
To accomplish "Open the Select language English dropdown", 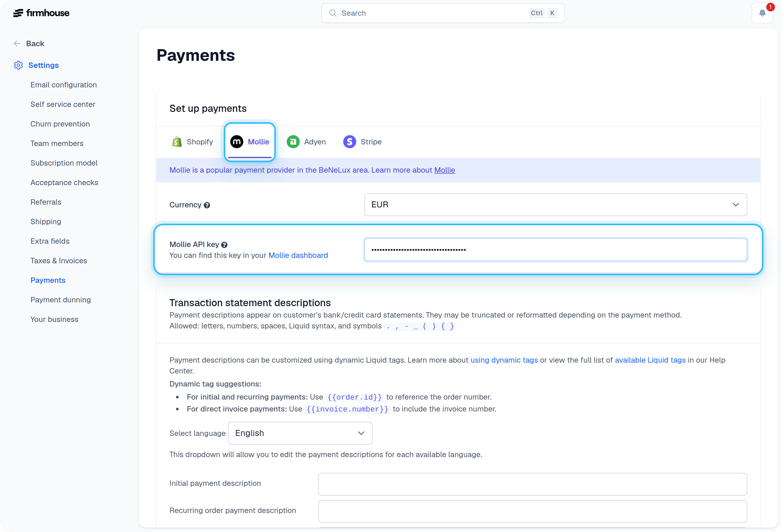I will (300, 433).
